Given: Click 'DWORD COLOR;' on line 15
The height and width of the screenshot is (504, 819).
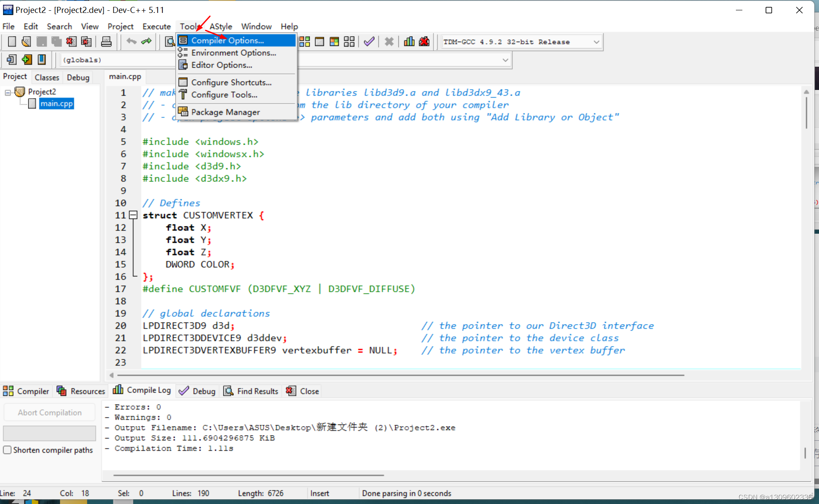Looking at the screenshot, I should pyautogui.click(x=200, y=264).
